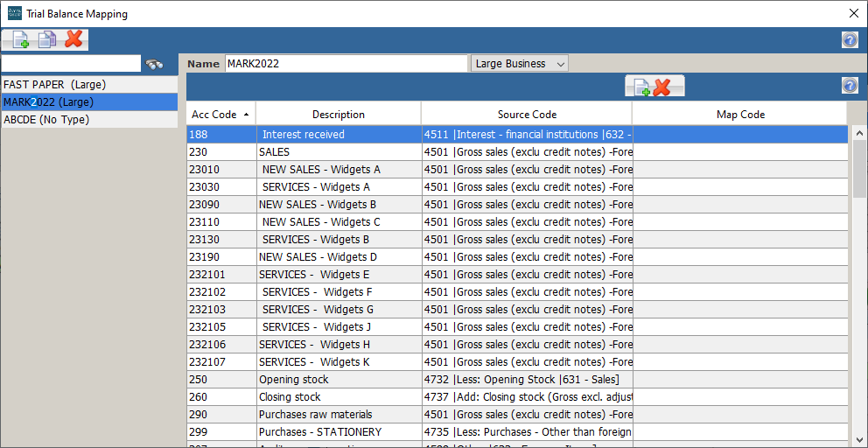Image resolution: width=868 pixels, height=448 pixels.
Task: Click the Name field containing MARK2022
Action: [x=346, y=64]
